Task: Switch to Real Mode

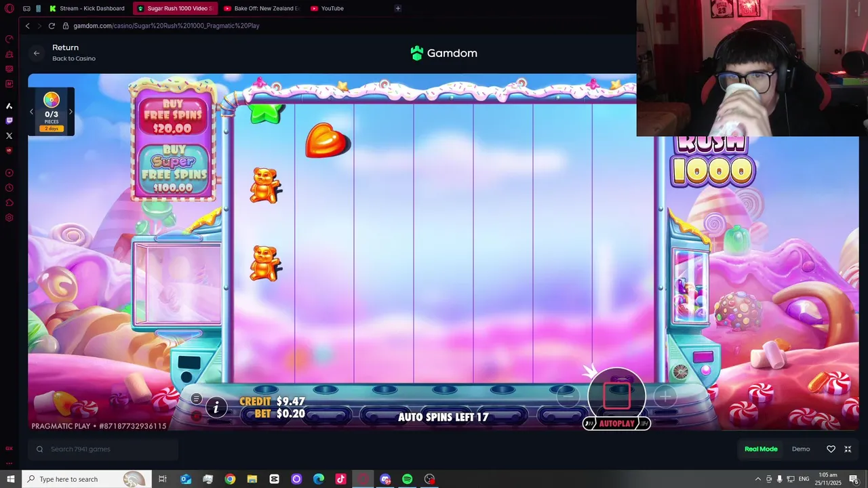Action: click(x=761, y=449)
